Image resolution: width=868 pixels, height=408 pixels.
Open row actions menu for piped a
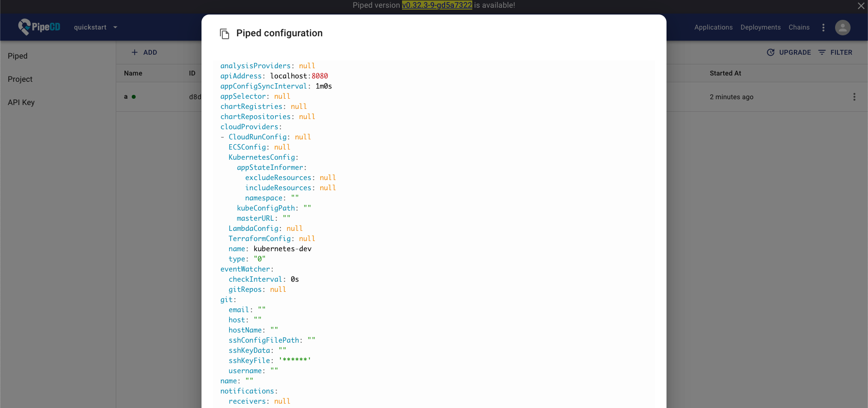coord(854,97)
